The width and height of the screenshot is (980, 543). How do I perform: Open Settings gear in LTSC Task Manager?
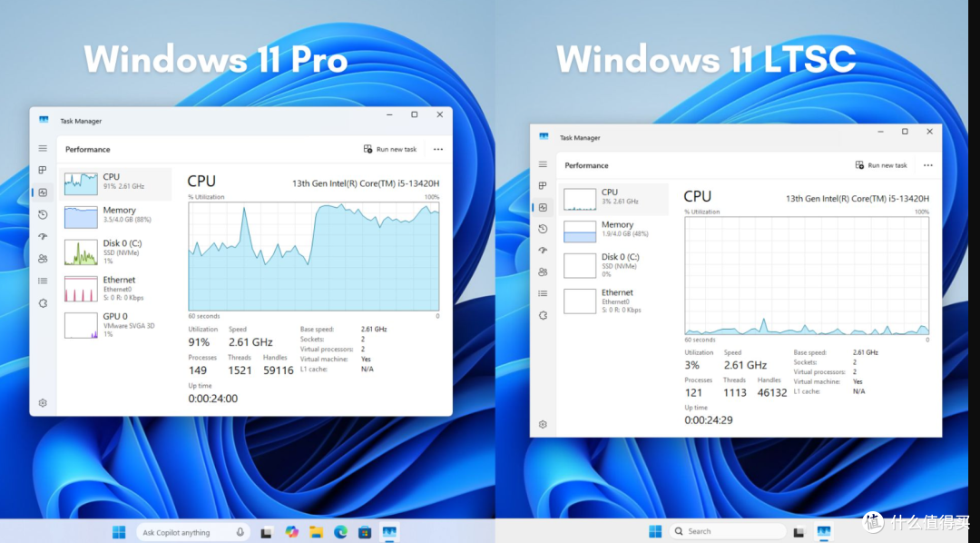[543, 424]
